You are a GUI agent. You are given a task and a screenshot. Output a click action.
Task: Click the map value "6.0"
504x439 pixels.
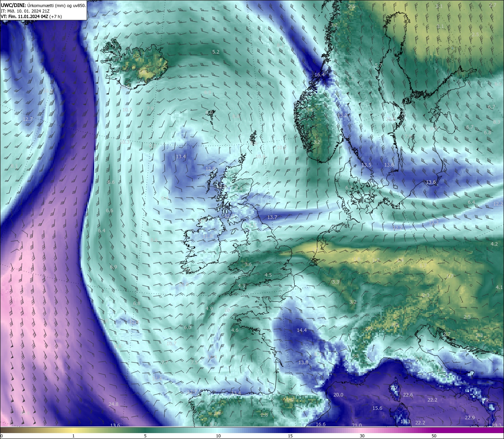point(187,327)
